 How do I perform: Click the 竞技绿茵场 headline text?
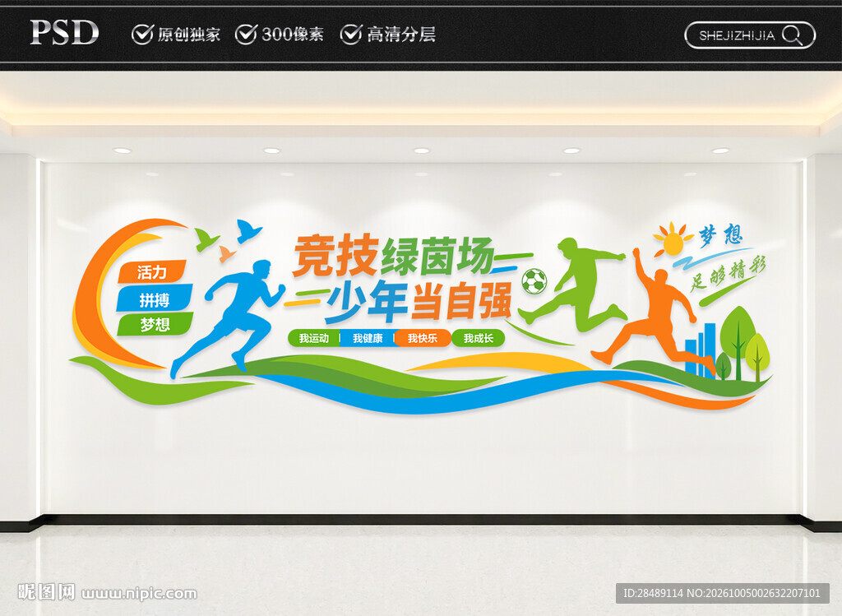(x=394, y=256)
